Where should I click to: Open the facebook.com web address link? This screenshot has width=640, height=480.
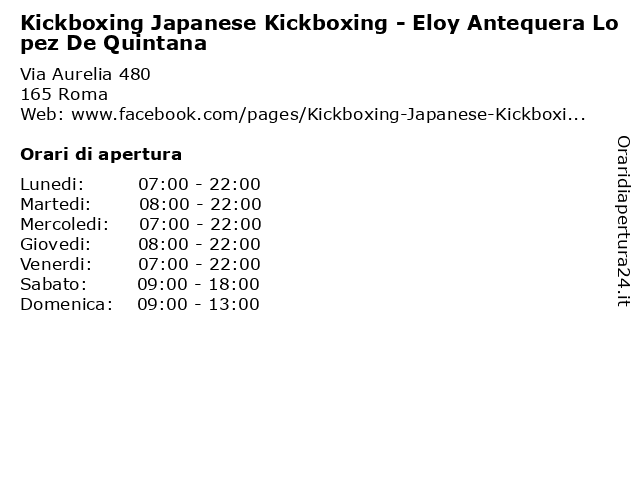[329, 114]
